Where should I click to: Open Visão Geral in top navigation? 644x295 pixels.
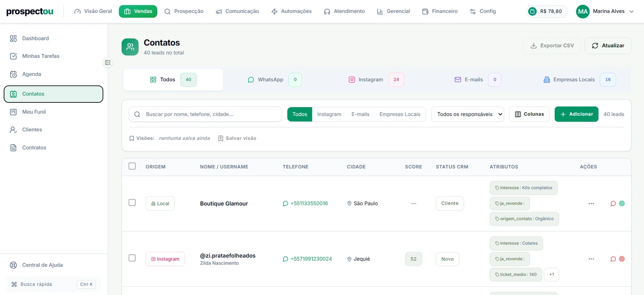tap(93, 11)
